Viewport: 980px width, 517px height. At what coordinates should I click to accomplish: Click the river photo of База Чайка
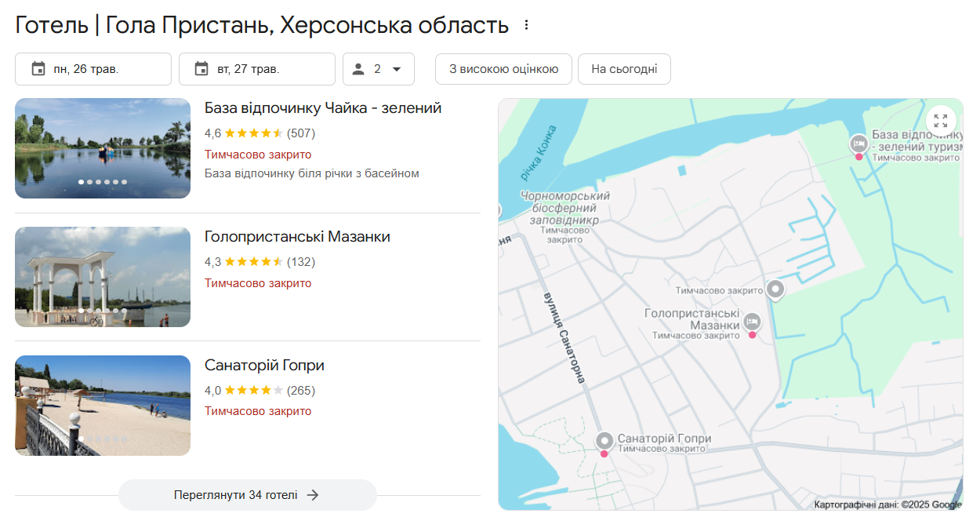click(x=103, y=147)
